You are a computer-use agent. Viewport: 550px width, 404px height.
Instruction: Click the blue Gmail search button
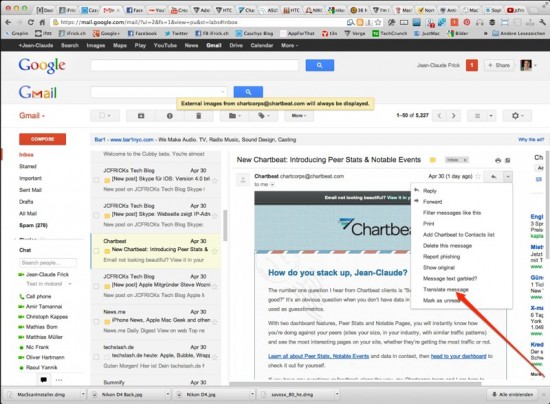(248, 92)
